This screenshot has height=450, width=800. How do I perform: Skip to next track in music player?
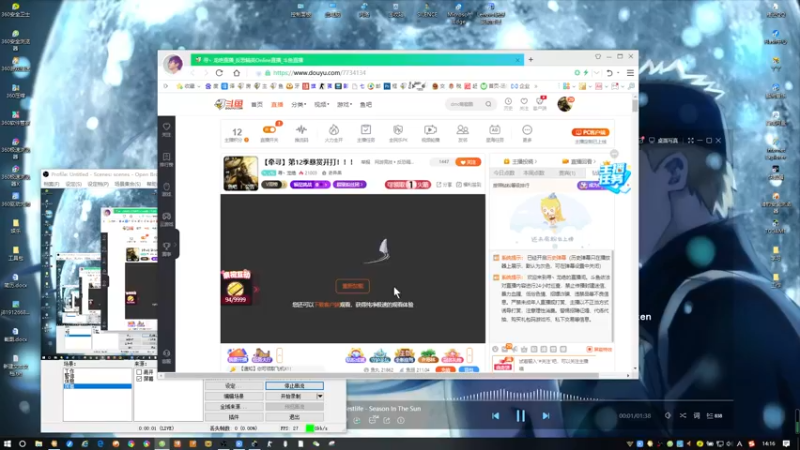(545, 416)
